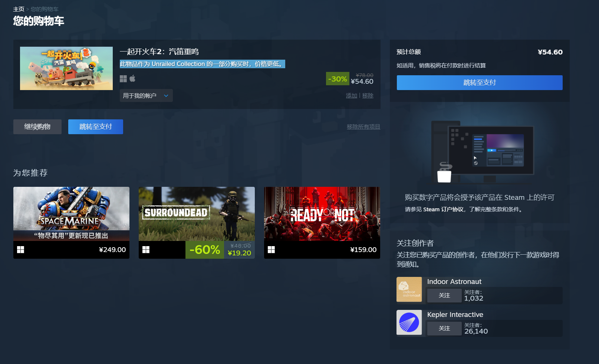Click 移除所有项目 to clear the cart
This screenshot has height=364, width=599.
(363, 126)
